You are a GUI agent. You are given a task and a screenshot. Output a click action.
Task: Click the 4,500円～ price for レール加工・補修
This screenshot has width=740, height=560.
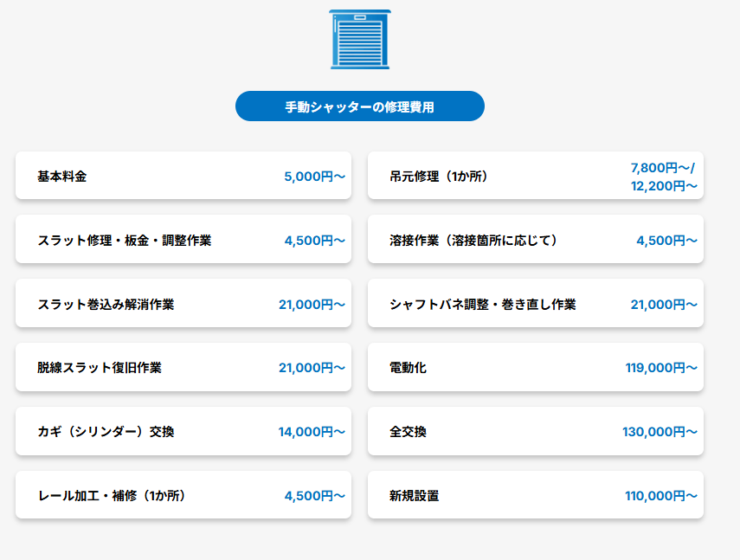coord(315,496)
